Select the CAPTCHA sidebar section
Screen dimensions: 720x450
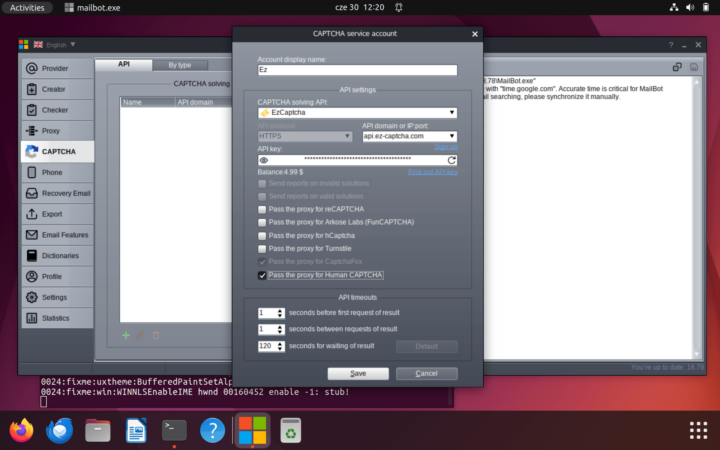57,152
